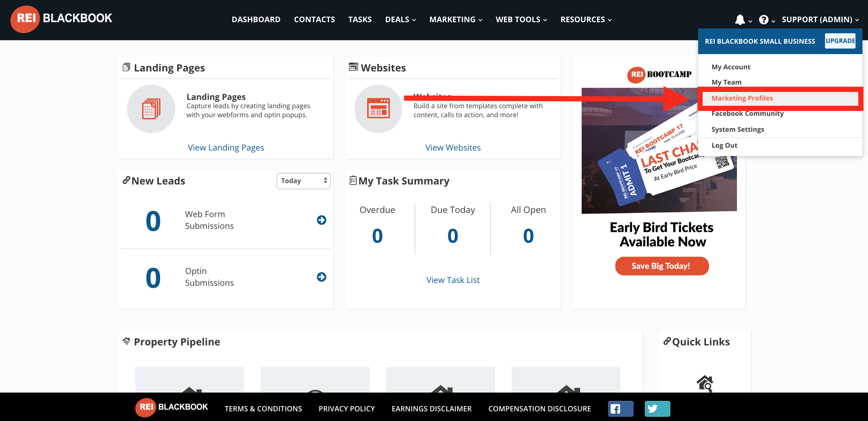Click the Property Pipeline header icon
This screenshot has height=421, width=868.
[x=127, y=341]
